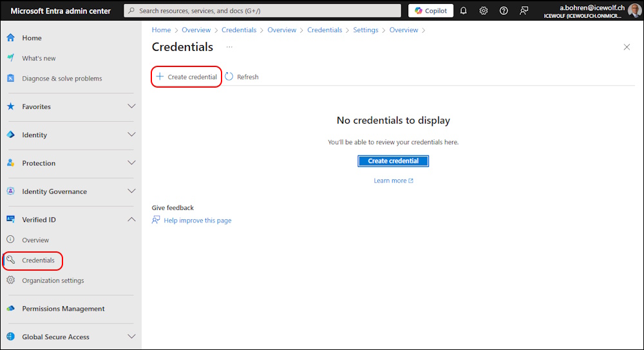Select Credentials in the sidebar
This screenshot has height=350, width=644.
tap(38, 260)
